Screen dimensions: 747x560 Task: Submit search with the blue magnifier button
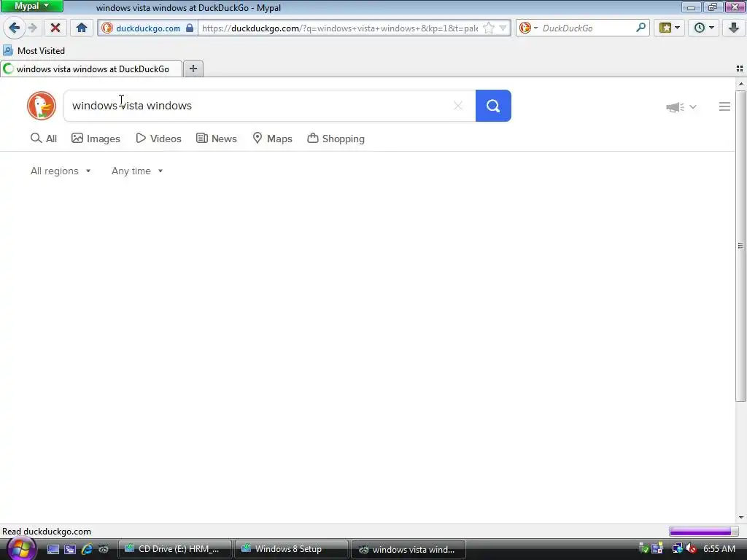point(493,106)
